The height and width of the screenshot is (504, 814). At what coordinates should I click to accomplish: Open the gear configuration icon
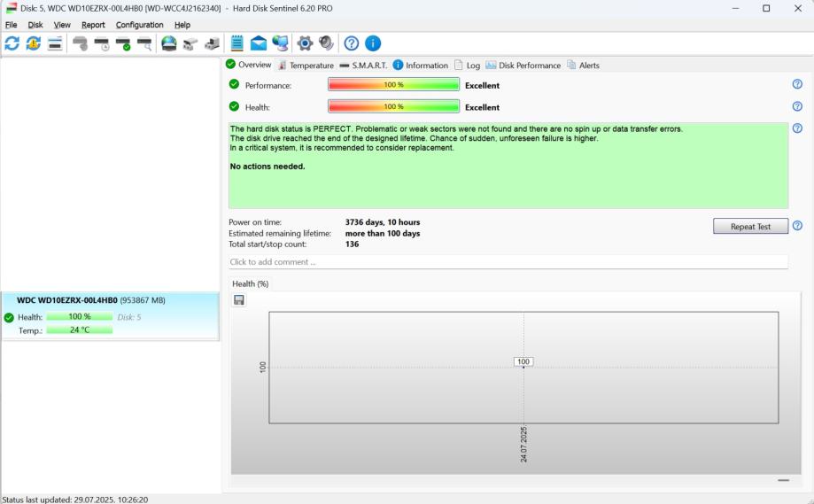click(305, 43)
